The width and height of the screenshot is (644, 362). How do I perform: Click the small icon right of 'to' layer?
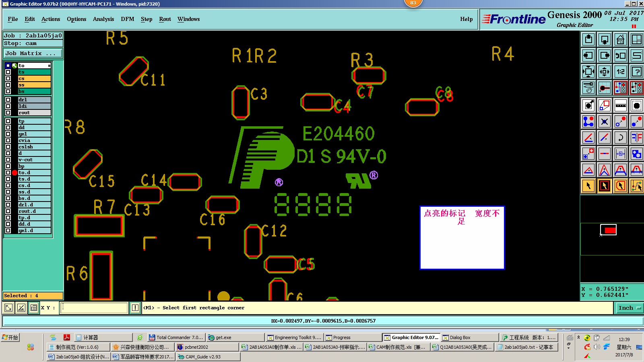coord(49,66)
